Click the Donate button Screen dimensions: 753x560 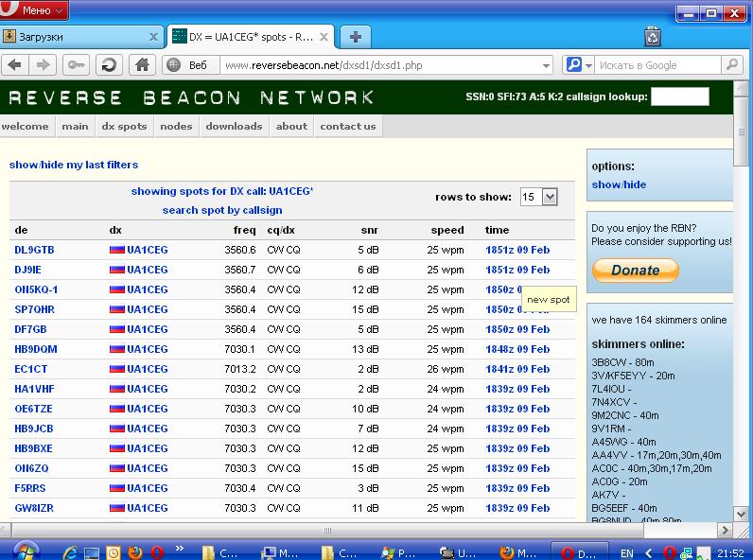point(636,270)
